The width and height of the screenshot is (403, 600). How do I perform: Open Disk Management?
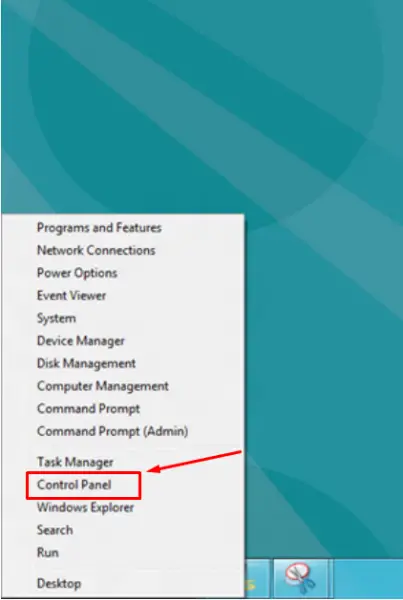click(86, 364)
